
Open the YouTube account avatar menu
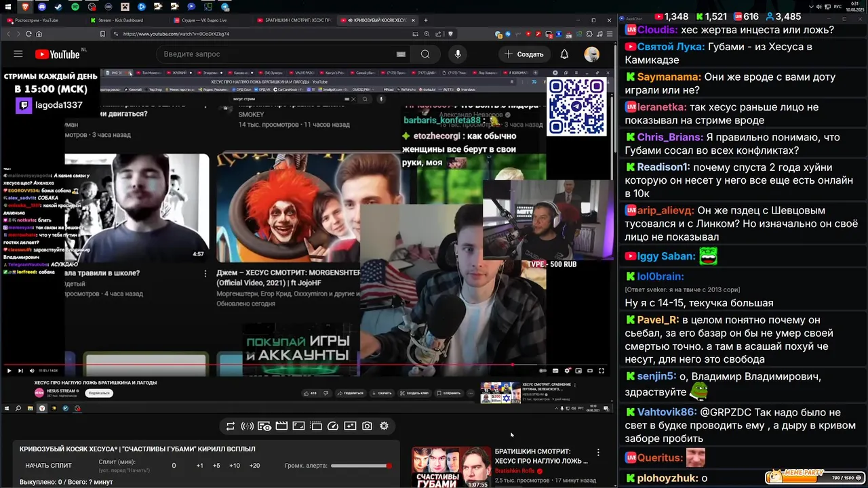click(592, 54)
